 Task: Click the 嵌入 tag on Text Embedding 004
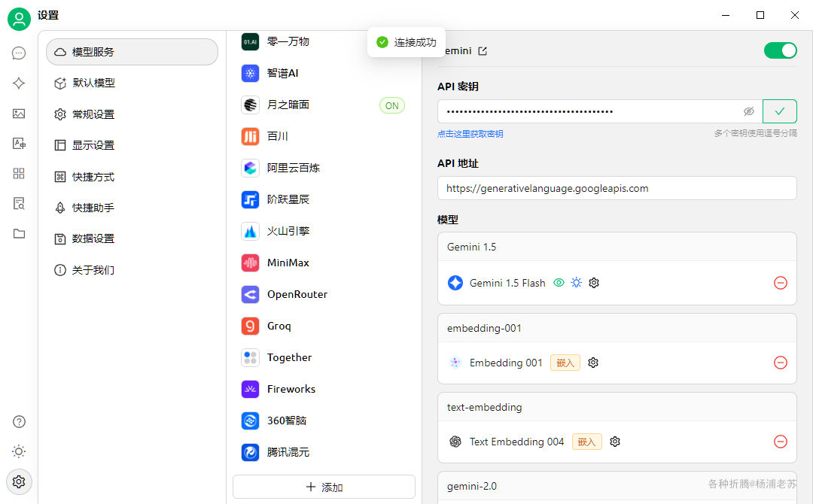pyautogui.click(x=587, y=442)
